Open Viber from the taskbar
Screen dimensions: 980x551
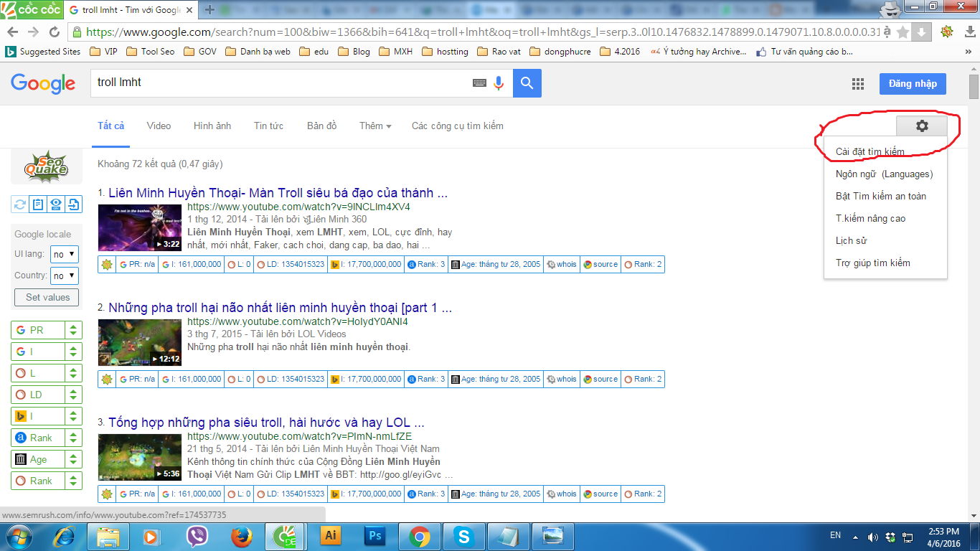[197, 536]
